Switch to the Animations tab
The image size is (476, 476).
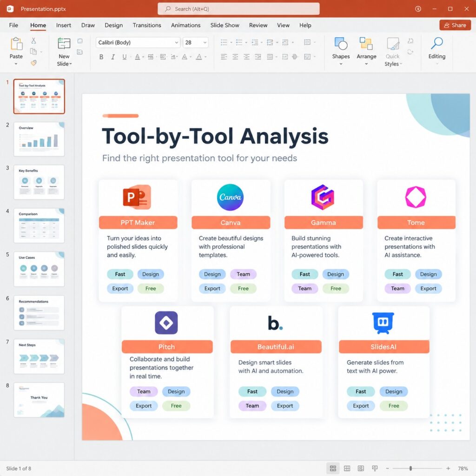click(x=186, y=25)
